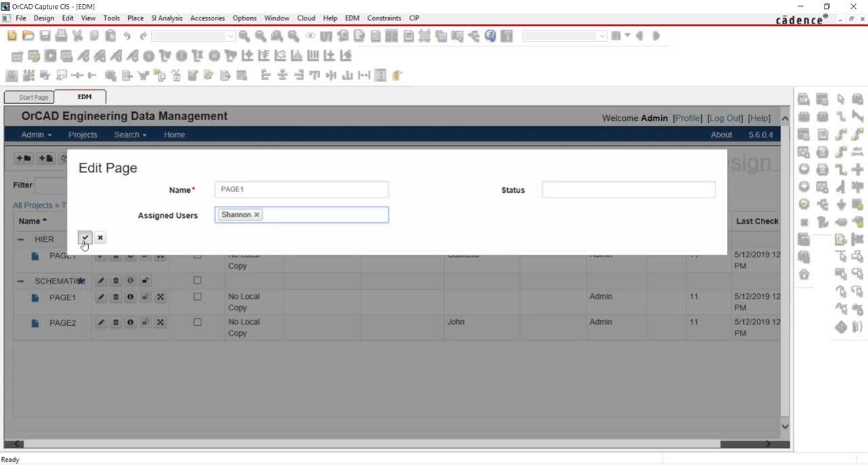This screenshot has width=868, height=465.
Task: Open the SI Analysis menu
Action: pyautogui.click(x=167, y=18)
